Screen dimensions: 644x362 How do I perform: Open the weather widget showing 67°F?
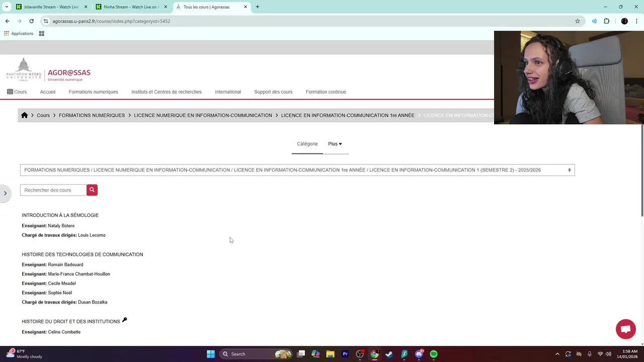pos(24,354)
